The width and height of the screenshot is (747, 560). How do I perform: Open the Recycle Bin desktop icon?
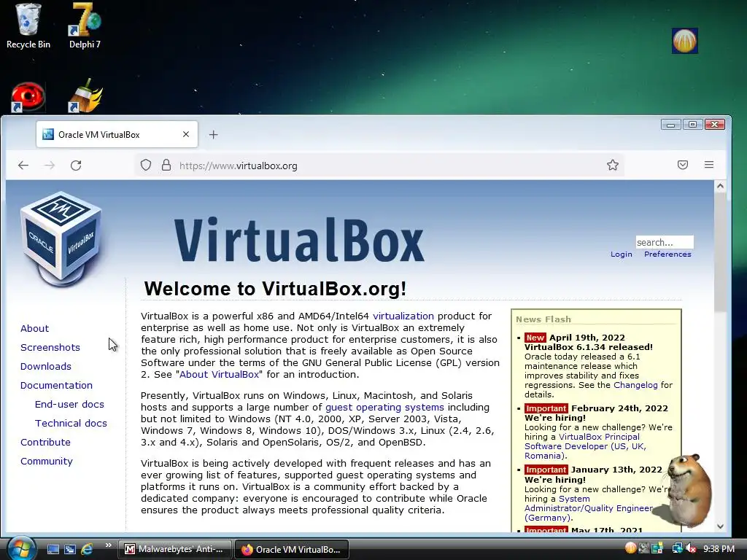[28, 26]
